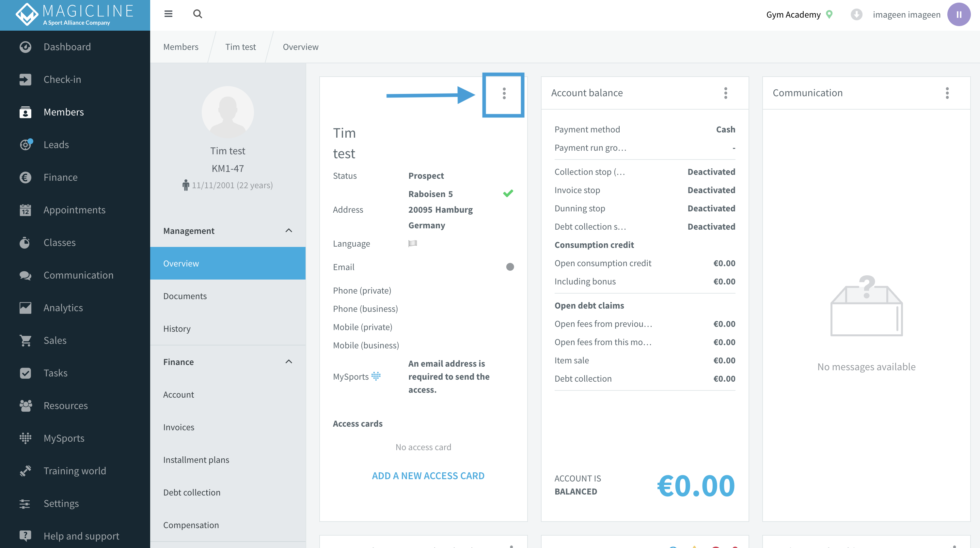Click the Classes stopwatch icon

point(25,242)
